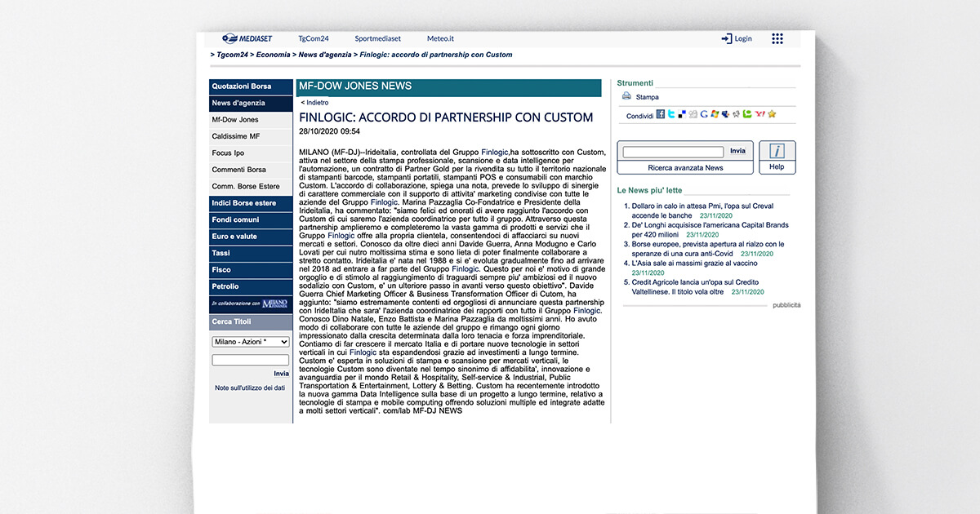Select Focus Ipo in the sidebar
The width and height of the screenshot is (980, 514).
pyautogui.click(x=251, y=153)
